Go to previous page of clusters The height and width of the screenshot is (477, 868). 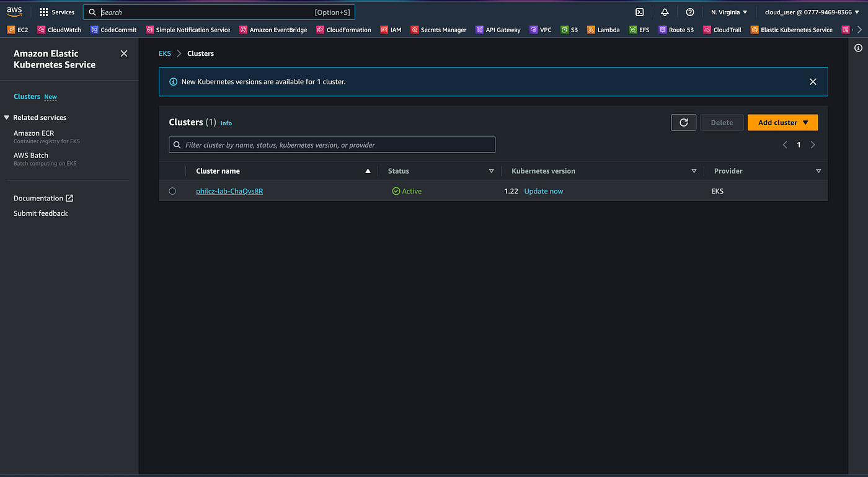click(785, 145)
